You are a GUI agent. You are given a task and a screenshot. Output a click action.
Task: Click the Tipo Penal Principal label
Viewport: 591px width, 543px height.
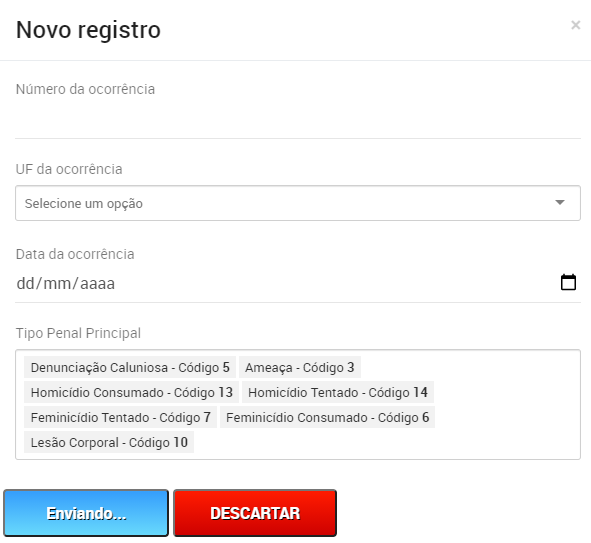click(x=78, y=333)
